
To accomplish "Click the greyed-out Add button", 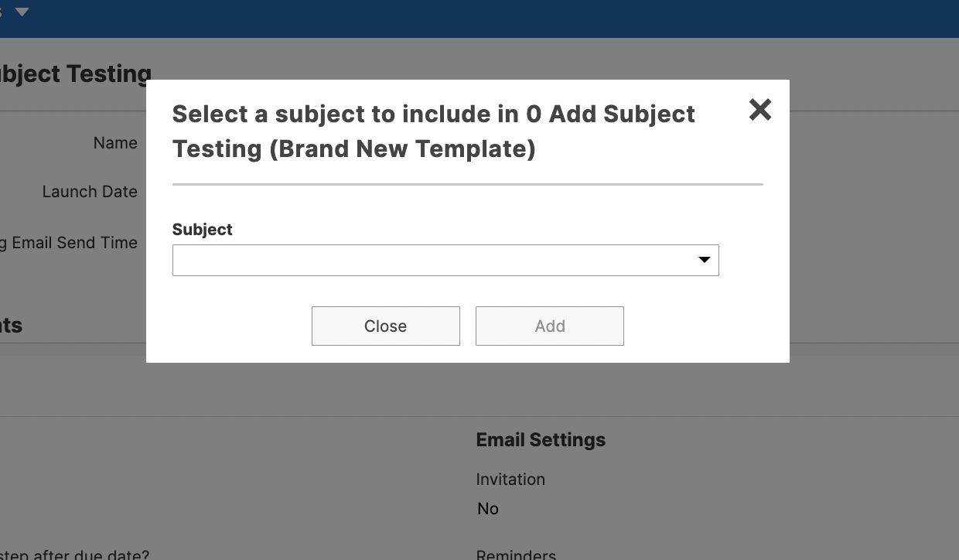I will pos(550,326).
